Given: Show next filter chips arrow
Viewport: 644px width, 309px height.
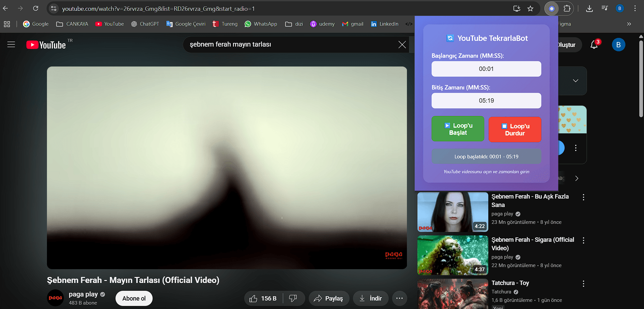Looking at the screenshot, I should [577, 178].
